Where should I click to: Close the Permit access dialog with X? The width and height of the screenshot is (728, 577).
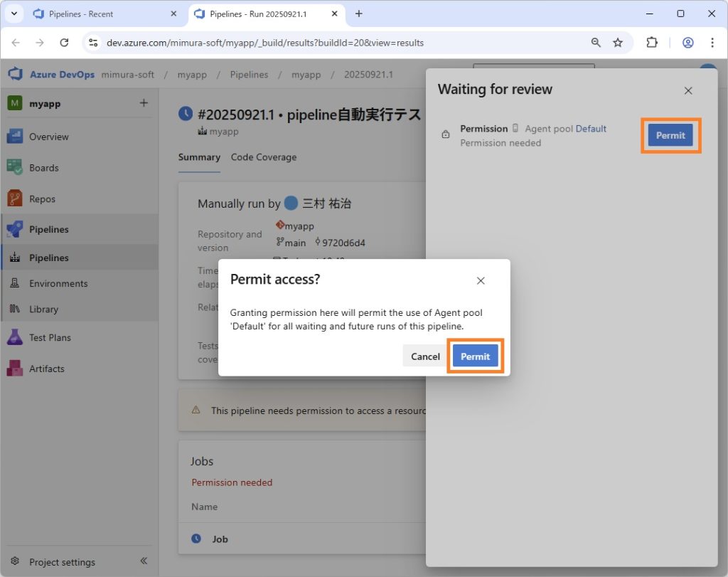click(x=481, y=280)
